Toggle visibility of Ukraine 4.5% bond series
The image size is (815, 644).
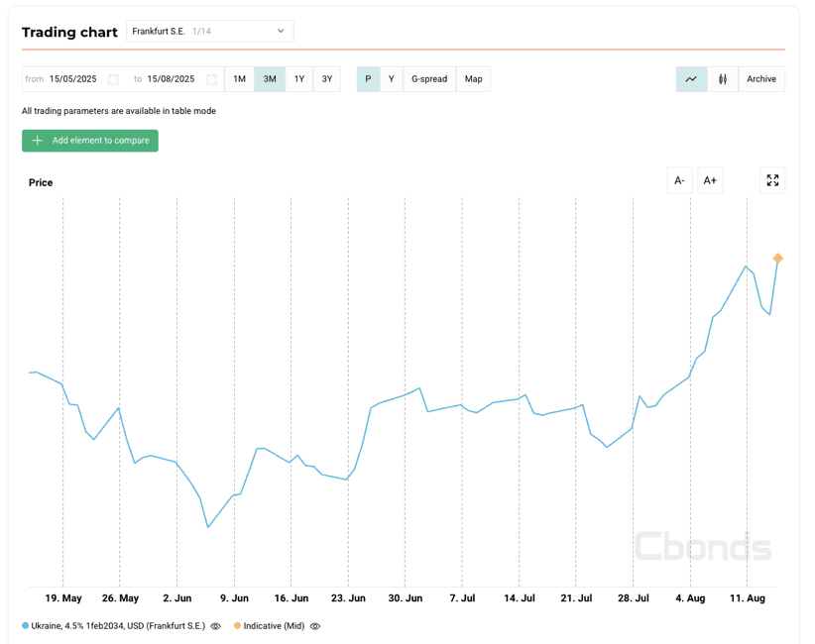pos(216,626)
